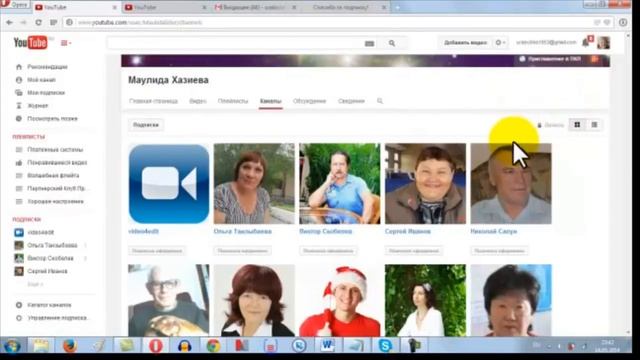Click the Добавить видео button
Image resolution: width=640 pixels, height=360 pixels.
coord(465,42)
